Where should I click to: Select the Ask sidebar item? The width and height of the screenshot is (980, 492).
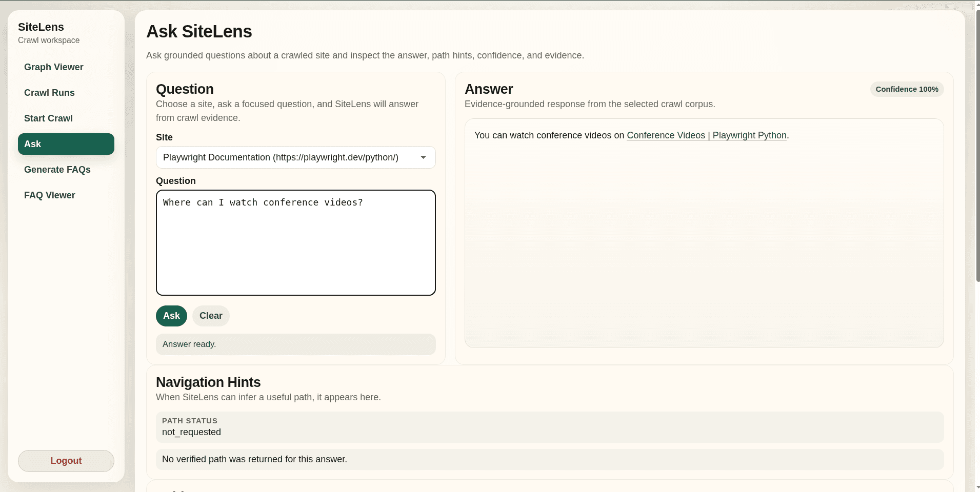point(66,144)
